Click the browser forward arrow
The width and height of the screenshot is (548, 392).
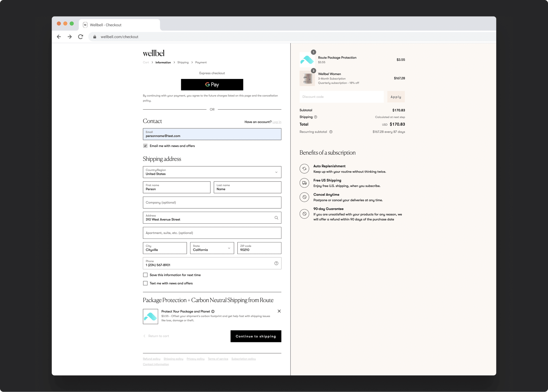coord(70,37)
